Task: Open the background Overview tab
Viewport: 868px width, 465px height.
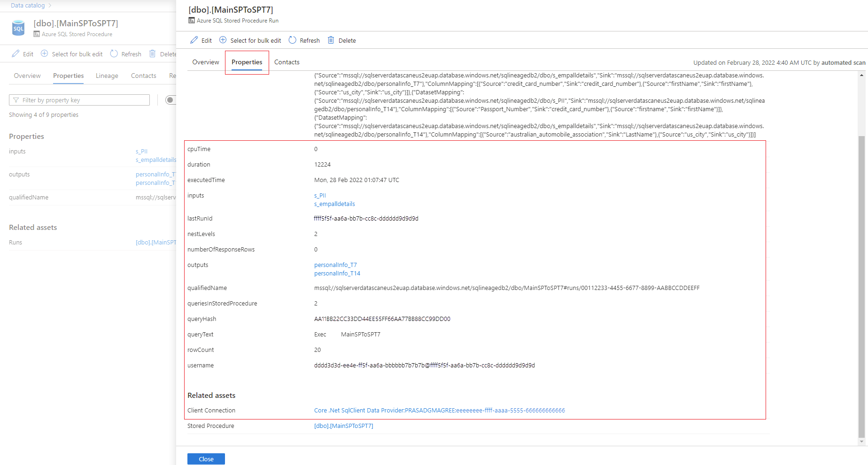Action: [27, 76]
